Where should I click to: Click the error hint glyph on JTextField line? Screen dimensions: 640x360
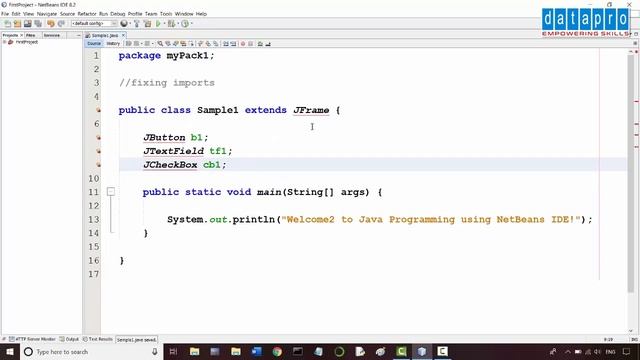(x=98, y=151)
